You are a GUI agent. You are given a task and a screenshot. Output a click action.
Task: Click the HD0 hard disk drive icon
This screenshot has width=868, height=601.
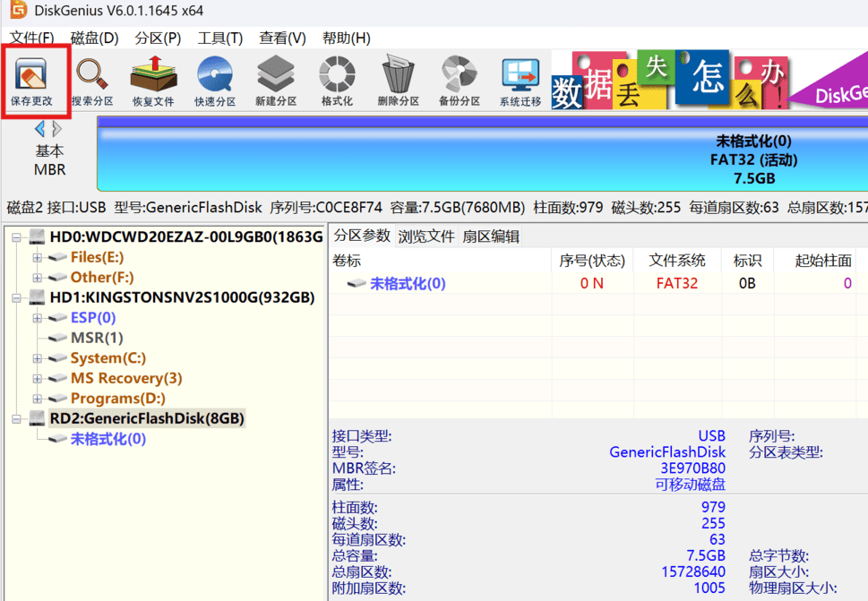[37, 236]
